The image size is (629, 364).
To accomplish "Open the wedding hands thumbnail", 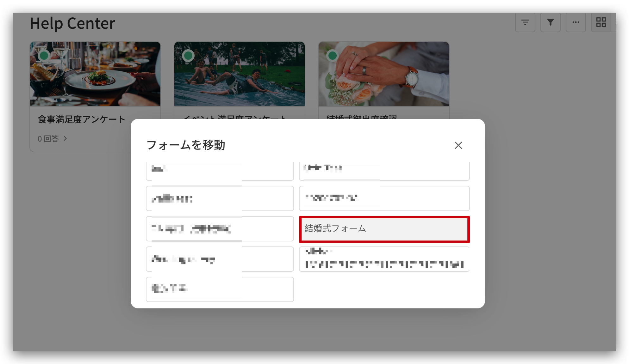I will (x=384, y=74).
